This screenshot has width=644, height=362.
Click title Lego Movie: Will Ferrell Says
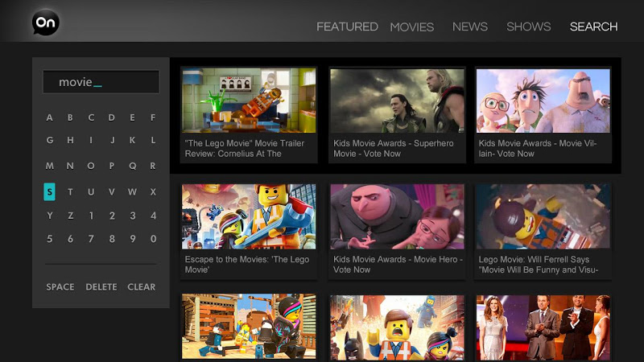coord(539,265)
